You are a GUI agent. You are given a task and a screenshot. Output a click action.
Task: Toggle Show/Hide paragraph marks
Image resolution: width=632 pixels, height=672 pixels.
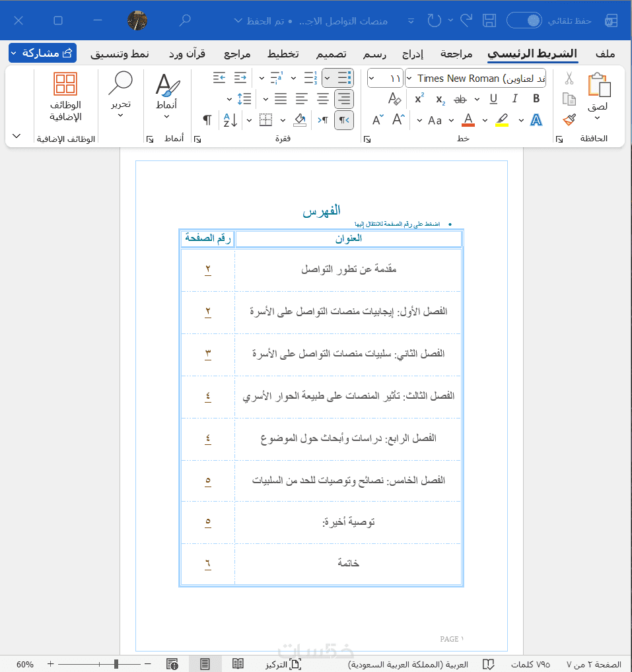(207, 120)
